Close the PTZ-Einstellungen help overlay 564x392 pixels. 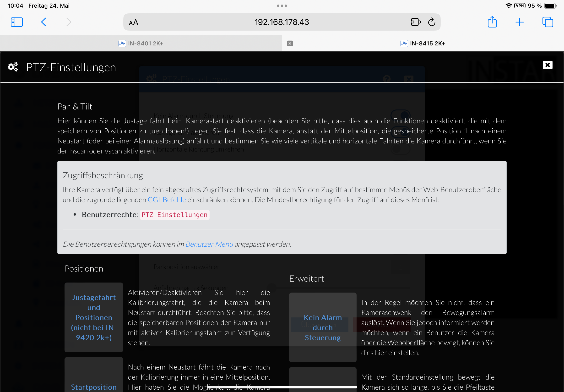pyautogui.click(x=547, y=65)
